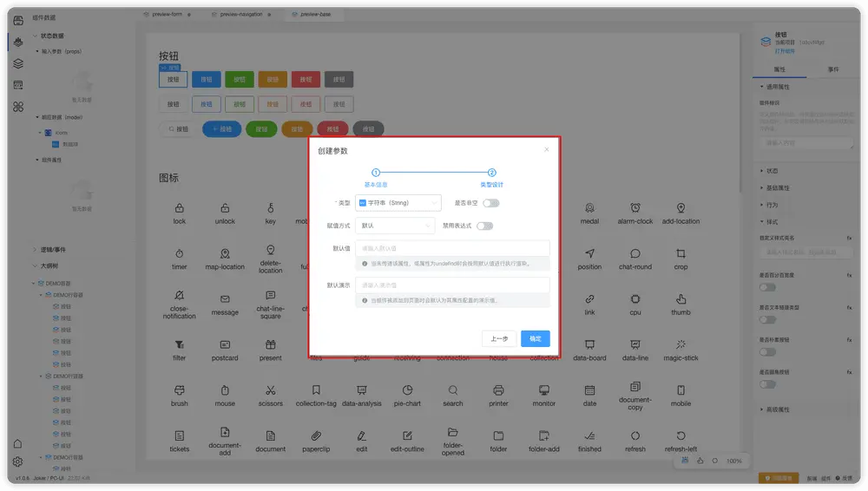Click the 默认演示 input field

[x=452, y=285]
